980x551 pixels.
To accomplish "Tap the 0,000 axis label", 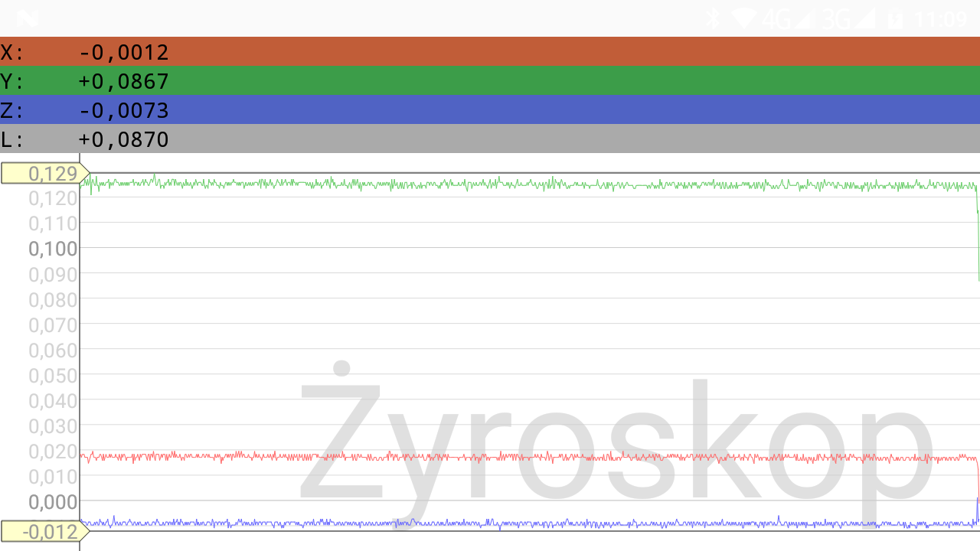I will tap(53, 501).
